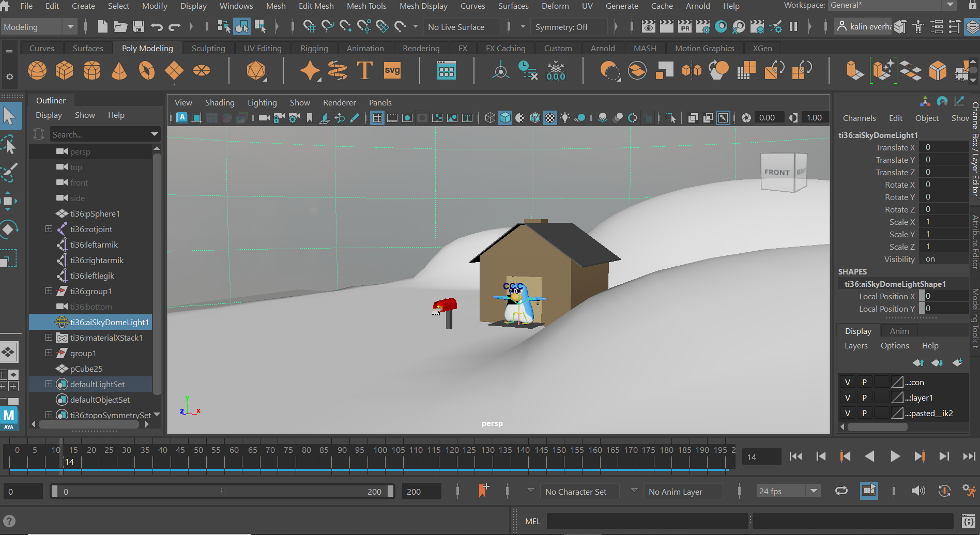Click No Live Surface field
The height and width of the screenshot is (535, 980).
coord(461,27)
